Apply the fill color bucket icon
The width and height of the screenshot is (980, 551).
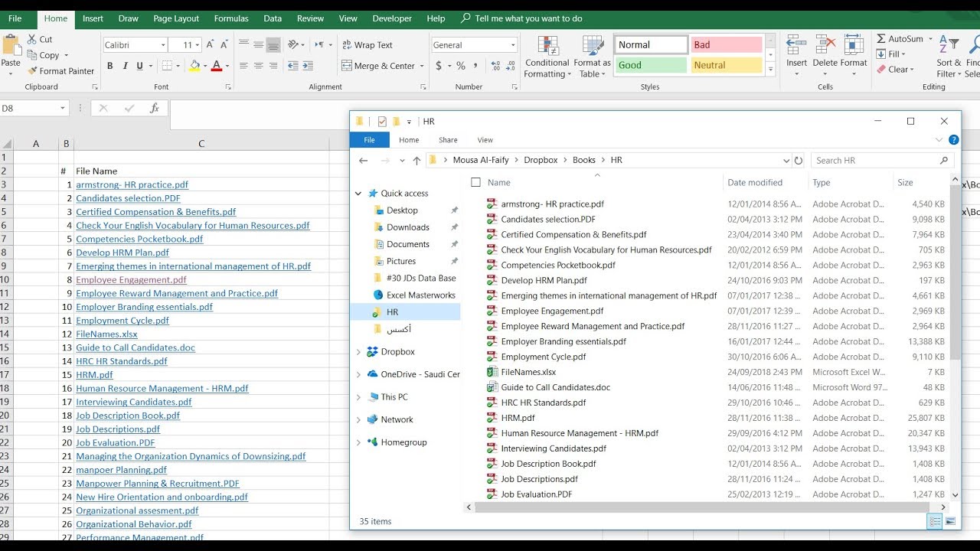point(194,67)
